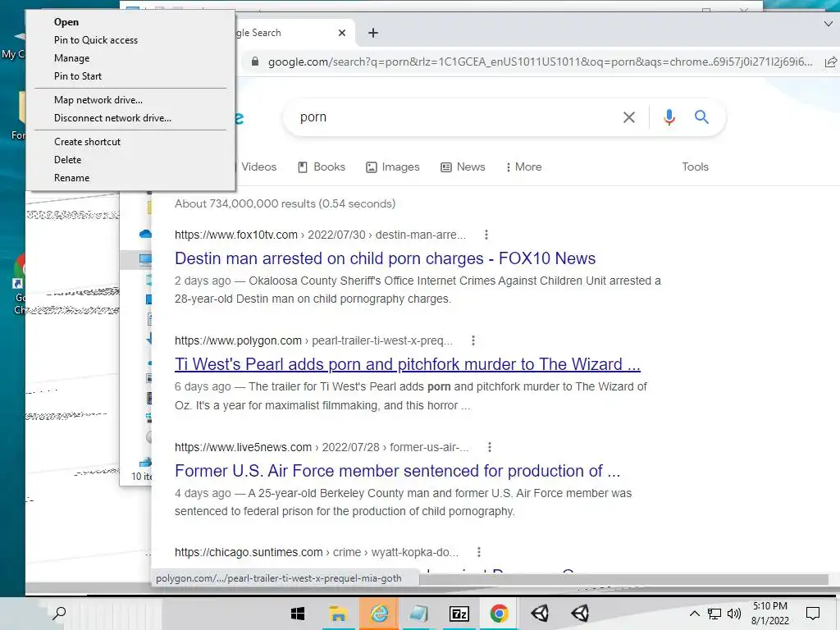Choose Map network drive...
The image size is (840, 630).
click(x=98, y=100)
